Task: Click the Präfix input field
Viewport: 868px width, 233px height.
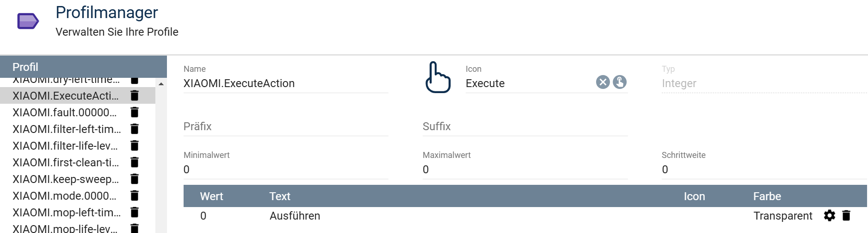Action: click(x=285, y=126)
